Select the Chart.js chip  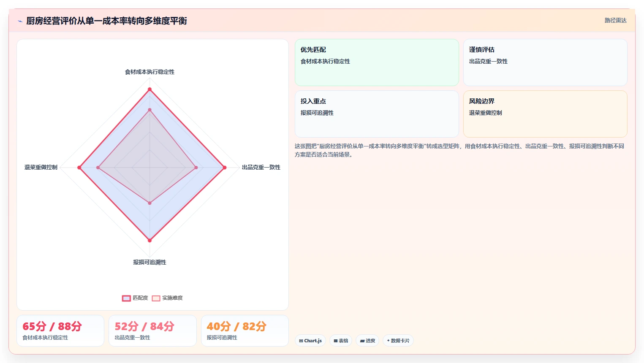tap(310, 341)
